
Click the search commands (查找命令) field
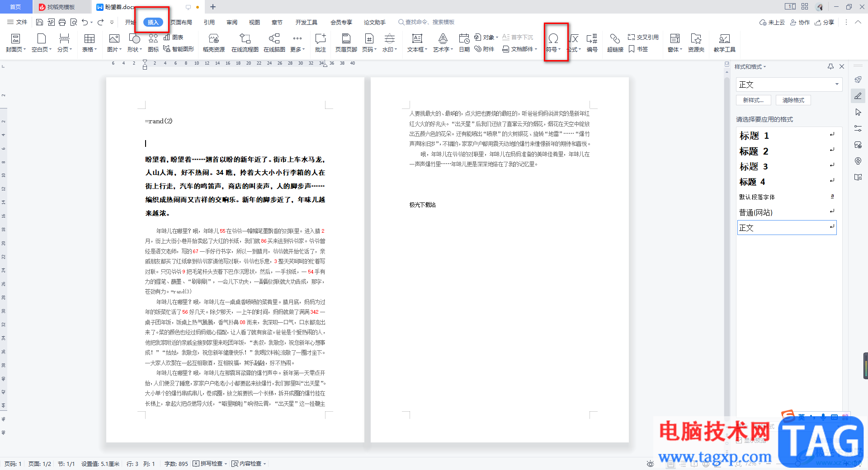coord(426,22)
